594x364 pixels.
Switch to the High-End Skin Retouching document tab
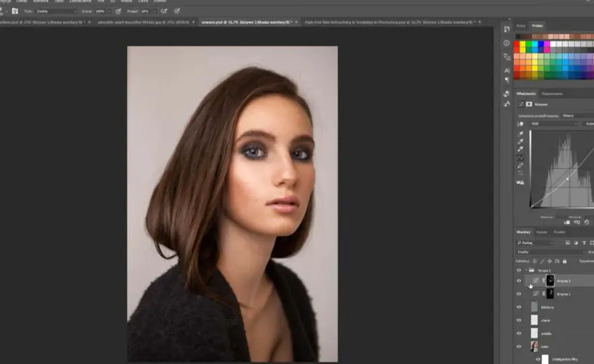[x=390, y=22]
